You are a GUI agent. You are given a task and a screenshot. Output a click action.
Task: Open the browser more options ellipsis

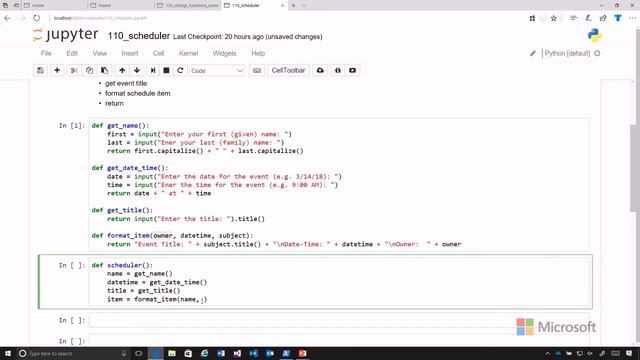pos(632,18)
